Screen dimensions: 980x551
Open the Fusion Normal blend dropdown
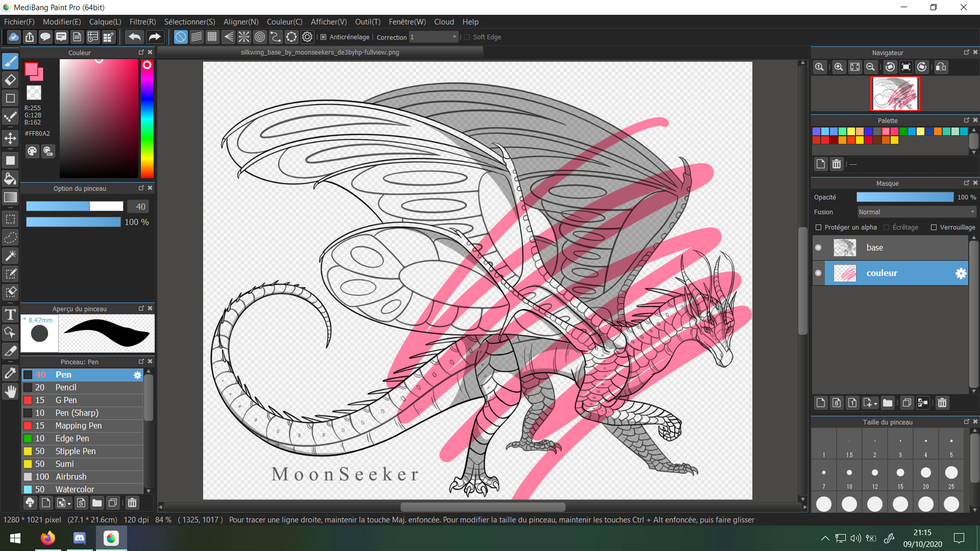916,212
